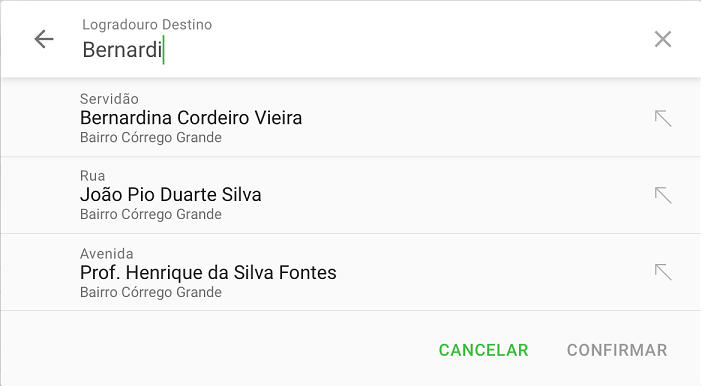The height and width of the screenshot is (386, 701).
Task: Click 'Bairro Córrego Grande' under Prof. Henrique da Silva Fontes
Action: (x=151, y=292)
